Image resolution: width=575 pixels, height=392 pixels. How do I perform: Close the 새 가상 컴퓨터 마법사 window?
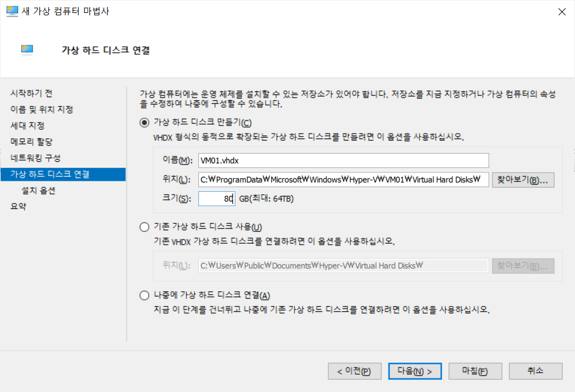[x=562, y=12]
